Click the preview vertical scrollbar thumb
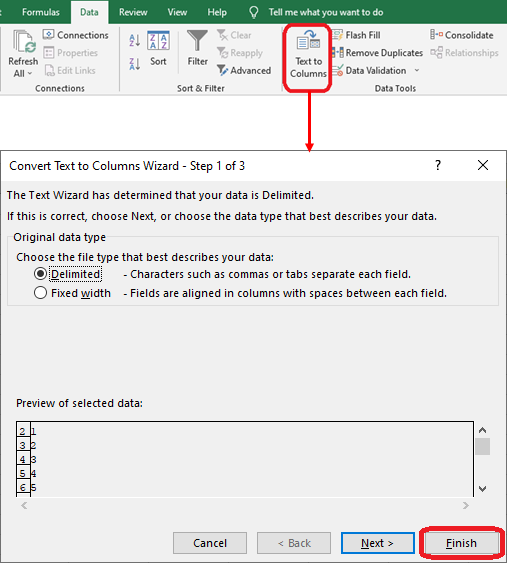Image resolution: width=507 pixels, height=563 pixels. pyautogui.click(x=483, y=446)
